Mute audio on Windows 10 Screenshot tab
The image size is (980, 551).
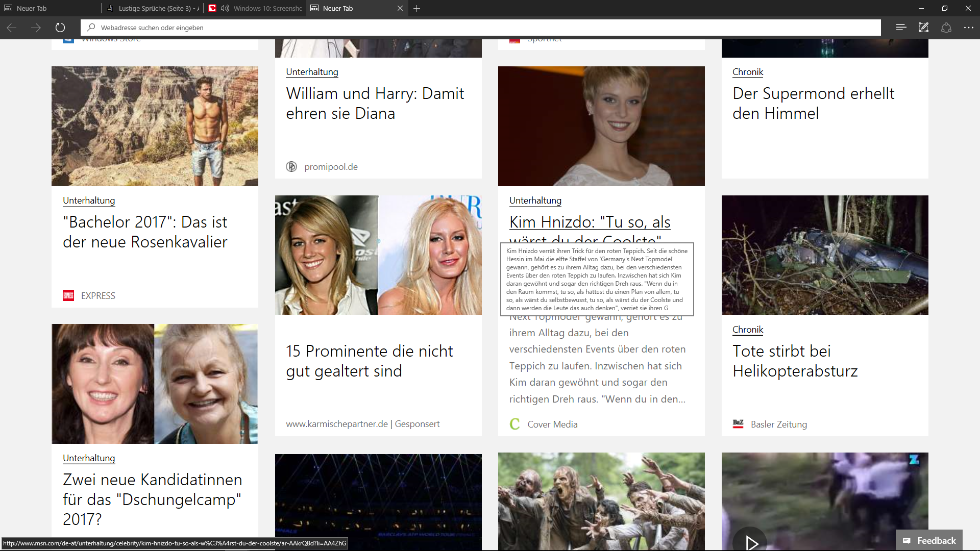(225, 8)
